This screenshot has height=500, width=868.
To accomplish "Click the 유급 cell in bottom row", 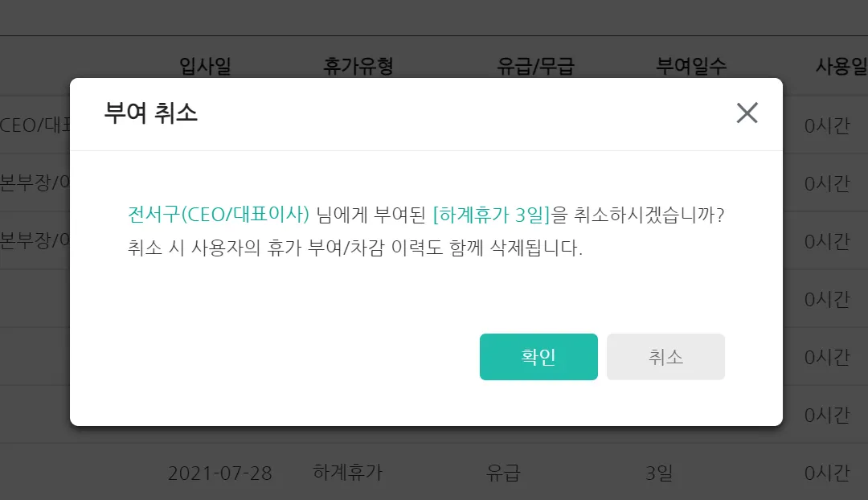I will pyautogui.click(x=503, y=473).
